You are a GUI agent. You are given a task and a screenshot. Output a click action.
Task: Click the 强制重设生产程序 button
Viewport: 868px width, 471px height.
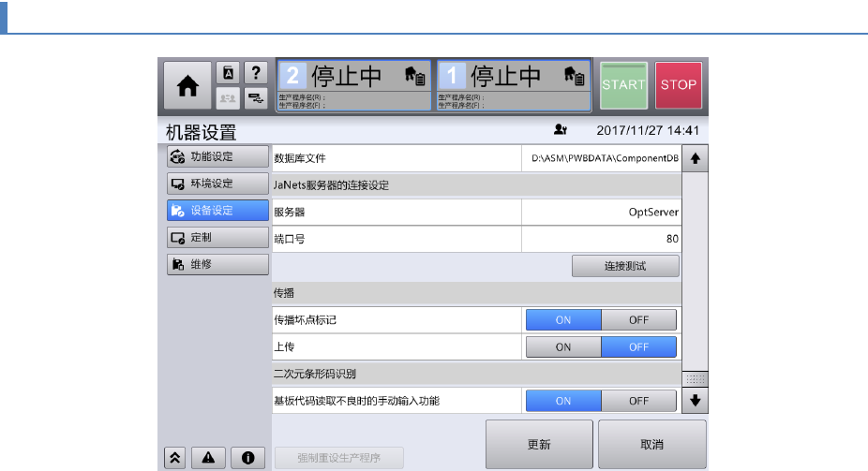pos(338,458)
